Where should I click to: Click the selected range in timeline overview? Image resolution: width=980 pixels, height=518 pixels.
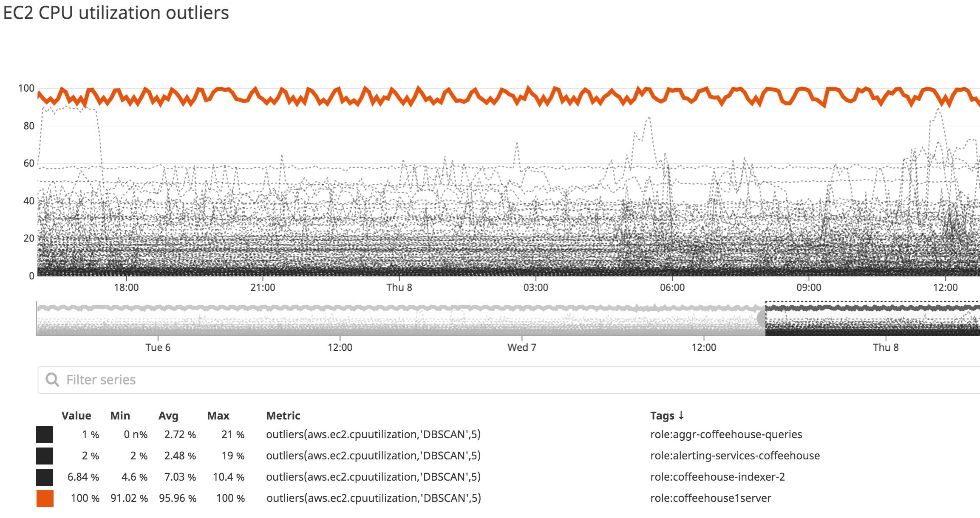pos(871,319)
